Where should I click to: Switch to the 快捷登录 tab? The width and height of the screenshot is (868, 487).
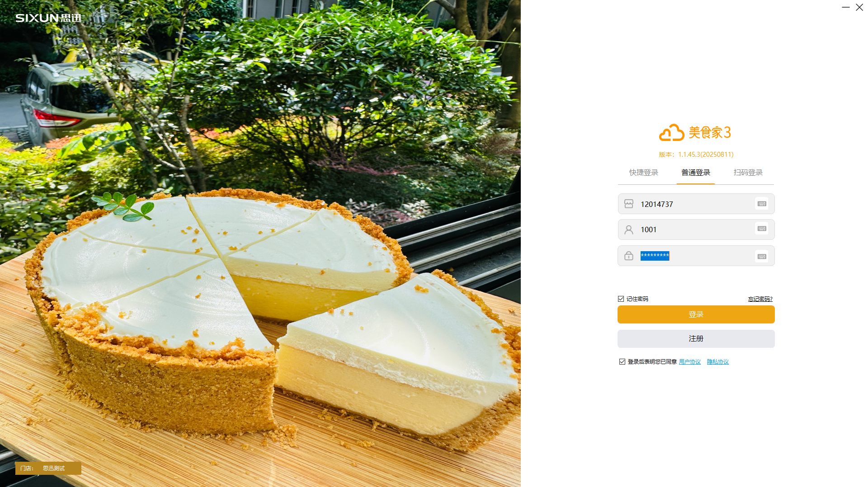click(643, 173)
